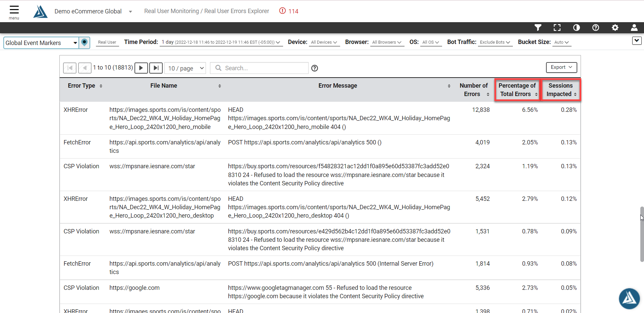Image resolution: width=644 pixels, height=313 pixels.
Task: Open the Device All Devices dropdown
Action: tap(324, 42)
